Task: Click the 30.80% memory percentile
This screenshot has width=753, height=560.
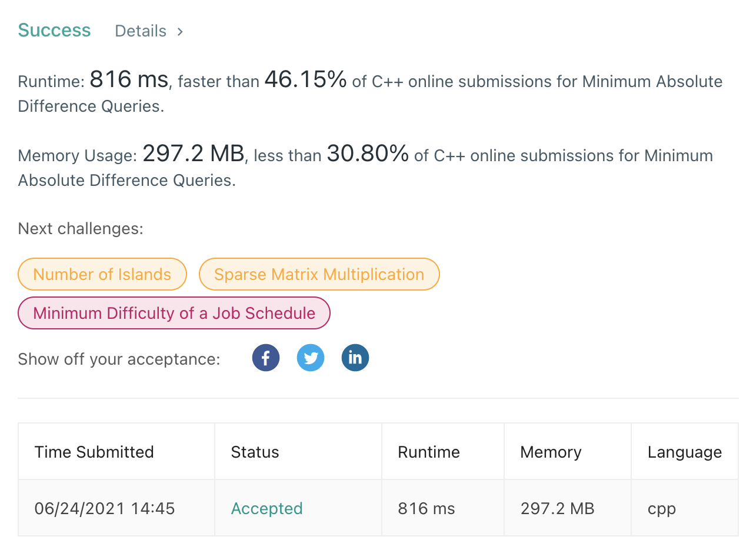Action: pyautogui.click(x=368, y=154)
